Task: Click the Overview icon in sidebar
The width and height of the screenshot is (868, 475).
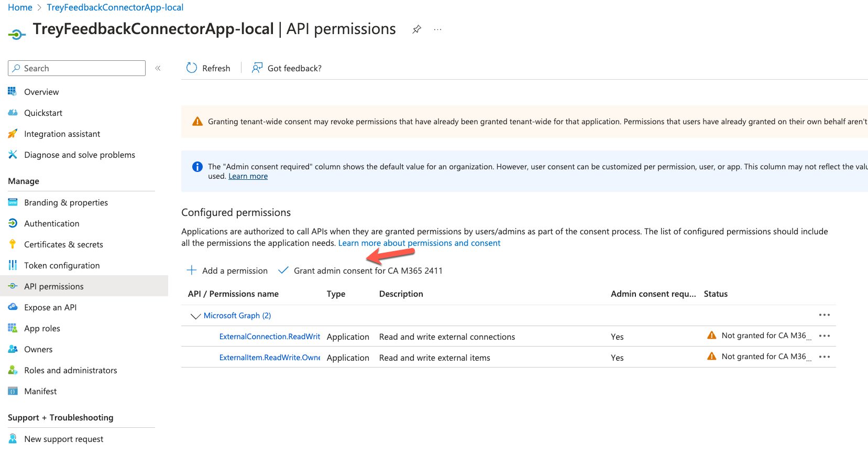Action: (x=13, y=92)
